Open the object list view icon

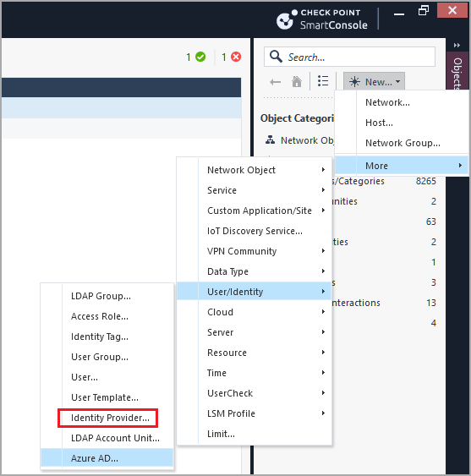click(x=323, y=81)
